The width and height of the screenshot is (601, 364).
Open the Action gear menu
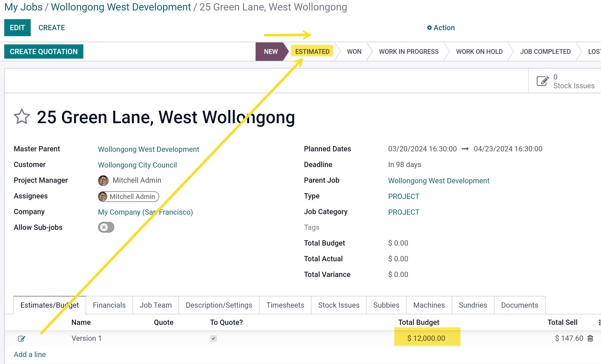click(441, 28)
